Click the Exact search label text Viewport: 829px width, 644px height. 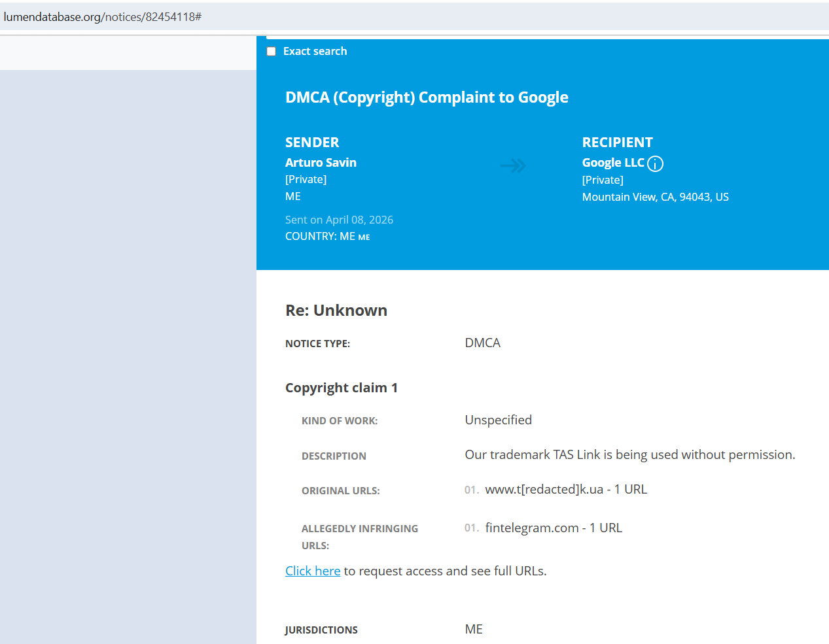click(x=315, y=52)
